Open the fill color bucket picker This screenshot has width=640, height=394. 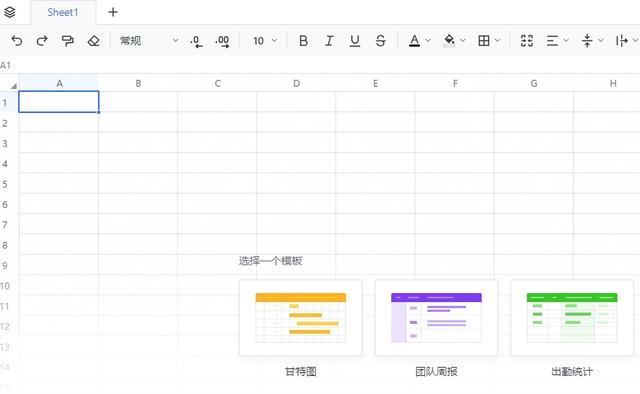(x=449, y=41)
